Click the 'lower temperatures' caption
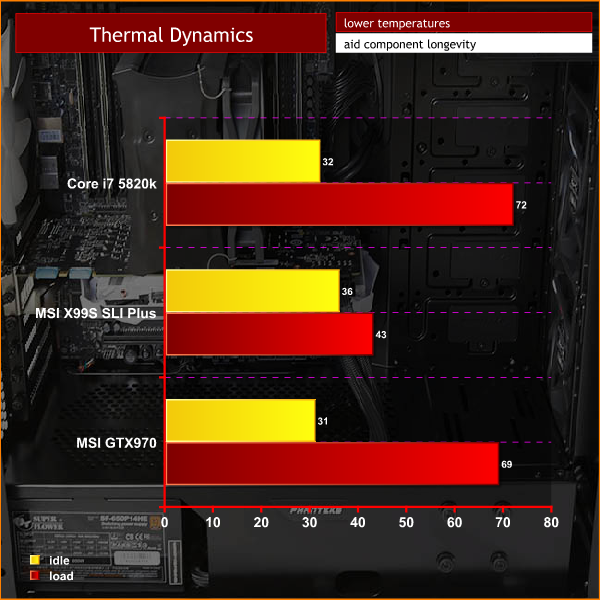 396,23
